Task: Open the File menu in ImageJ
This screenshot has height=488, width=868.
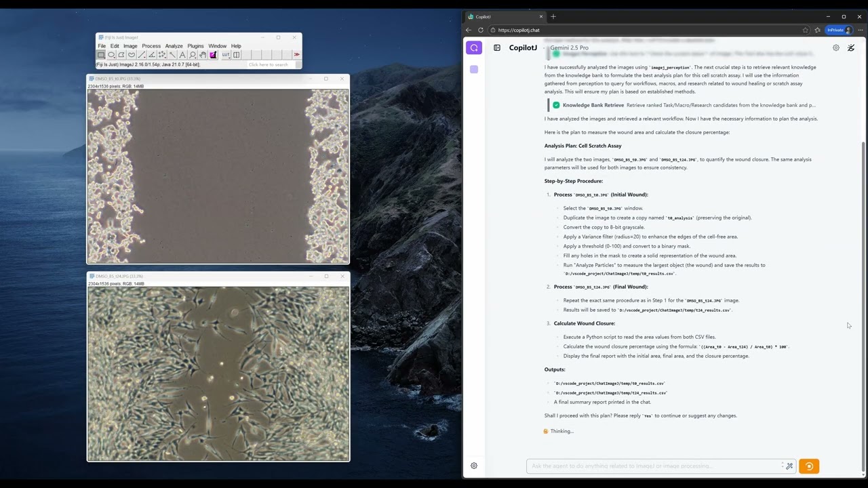Action: [x=102, y=46]
